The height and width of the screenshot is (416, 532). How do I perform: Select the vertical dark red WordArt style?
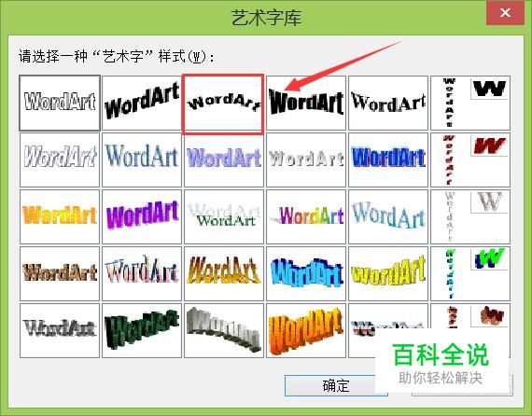pos(470,160)
